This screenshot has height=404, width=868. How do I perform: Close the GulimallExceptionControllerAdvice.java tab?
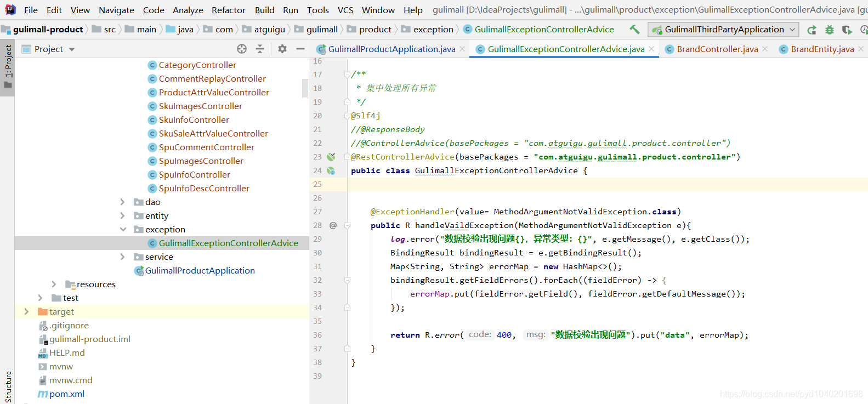[x=651, y=49]
